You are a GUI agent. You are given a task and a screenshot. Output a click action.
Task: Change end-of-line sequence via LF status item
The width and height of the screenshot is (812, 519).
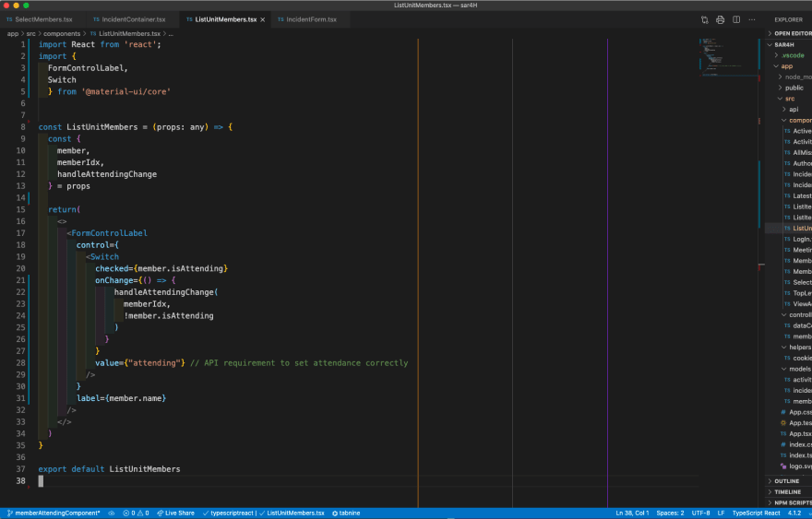721,513
